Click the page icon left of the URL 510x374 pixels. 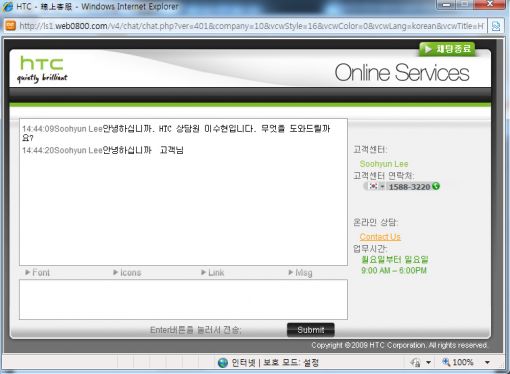11,26
